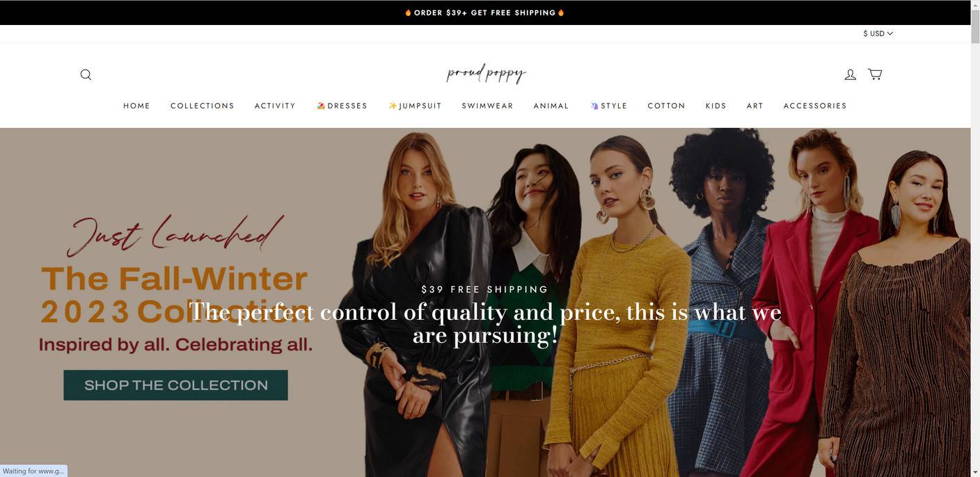Click the page vertical scrollbar
This screenshot has height=477, width=980.
[x=975, y=239]
